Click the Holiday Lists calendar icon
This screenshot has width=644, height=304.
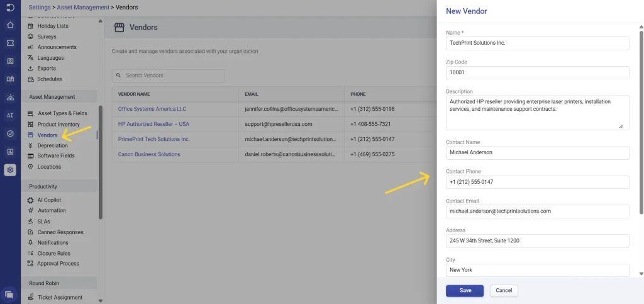point(30,26)
